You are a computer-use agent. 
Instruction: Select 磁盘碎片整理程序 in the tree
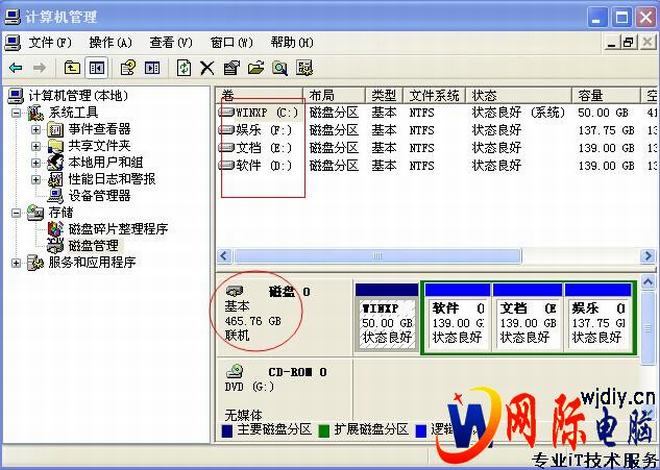[117, 229]
